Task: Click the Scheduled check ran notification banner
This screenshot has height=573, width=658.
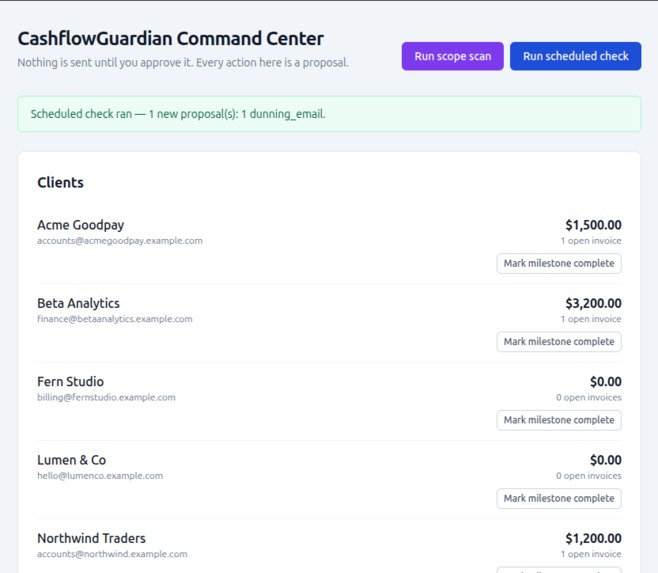Action: (x=329, y=114)
